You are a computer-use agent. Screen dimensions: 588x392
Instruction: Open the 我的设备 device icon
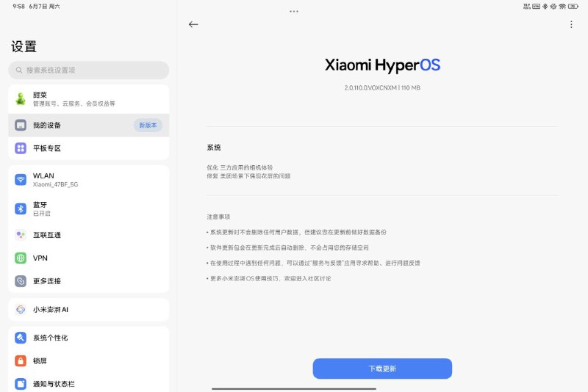click(x=21, y=125)
